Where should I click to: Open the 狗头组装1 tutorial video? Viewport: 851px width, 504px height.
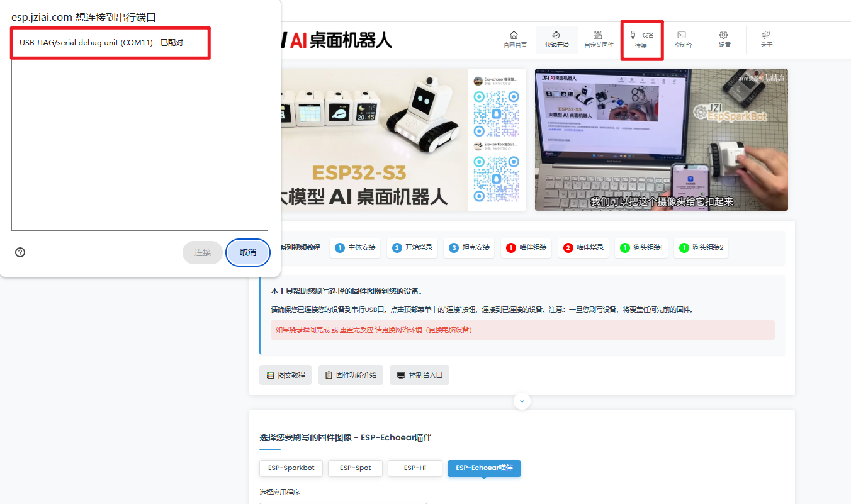pyautogui.click(x=641, y=248)
